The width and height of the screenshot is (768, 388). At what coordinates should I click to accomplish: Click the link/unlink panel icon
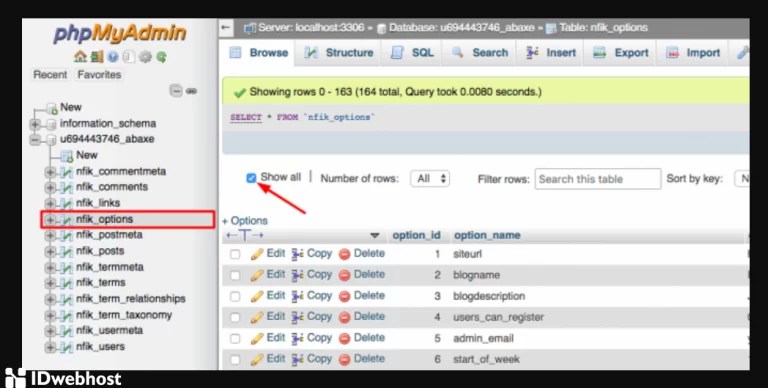pos(192,91)
